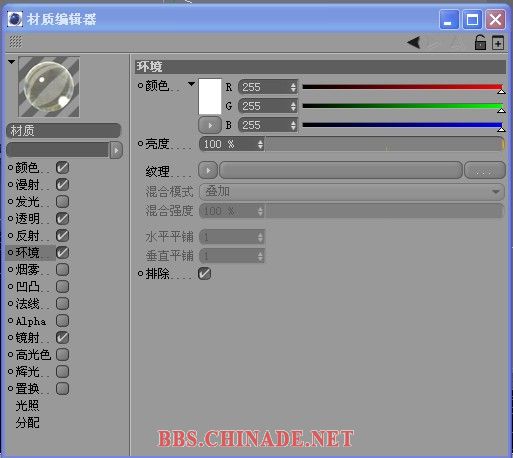The height and width of the screenshot is (458, 513).
Task: Click the dotted grip icon at top left
Action: click(x=15, y=42)
